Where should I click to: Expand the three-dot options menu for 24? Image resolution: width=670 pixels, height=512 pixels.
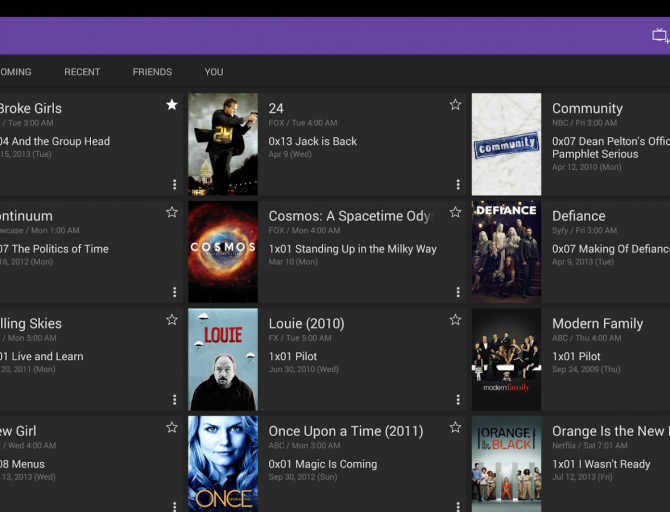tap(458, 185)
